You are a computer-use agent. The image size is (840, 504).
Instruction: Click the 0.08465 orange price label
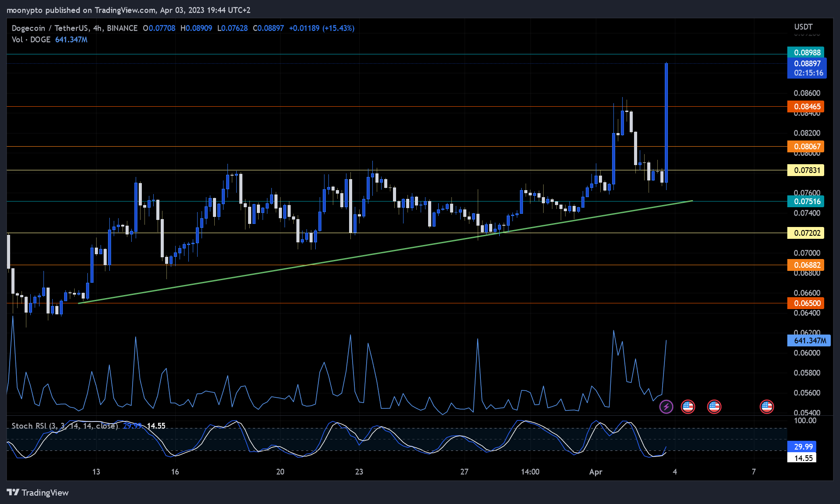[806, 106]
